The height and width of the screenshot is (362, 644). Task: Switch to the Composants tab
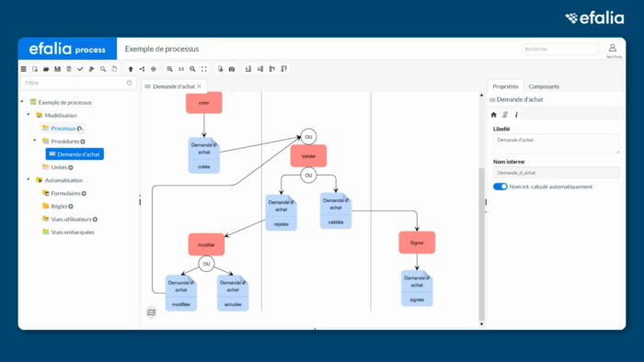544,86
